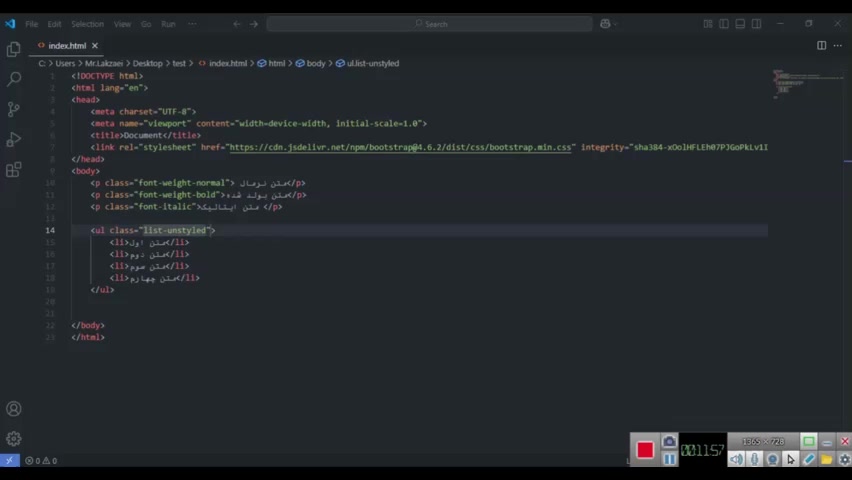Click the Search command center field
The height and width of the screenshot is (480, 852).
point(429,24)
